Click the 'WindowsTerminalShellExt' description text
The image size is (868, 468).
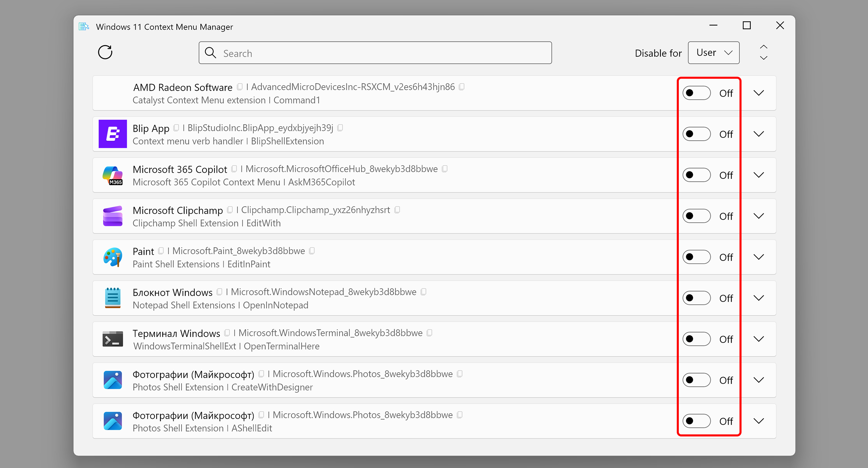tap(184, 346)
